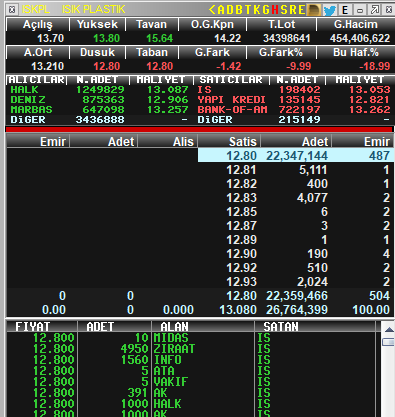Click the trades list scroll up arrow
The height and width of the screenshot is (417, 395).
click(388, 329)
